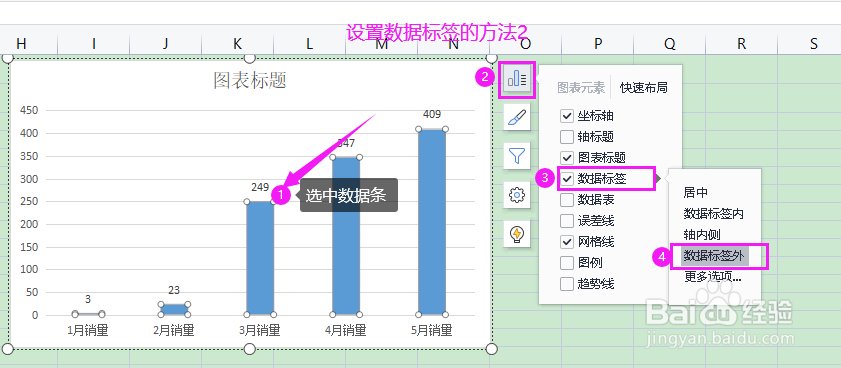Viewport: 841px width, 368px height.
Task: Click the 3月销量 axis label
Action: tap(260, 330)
